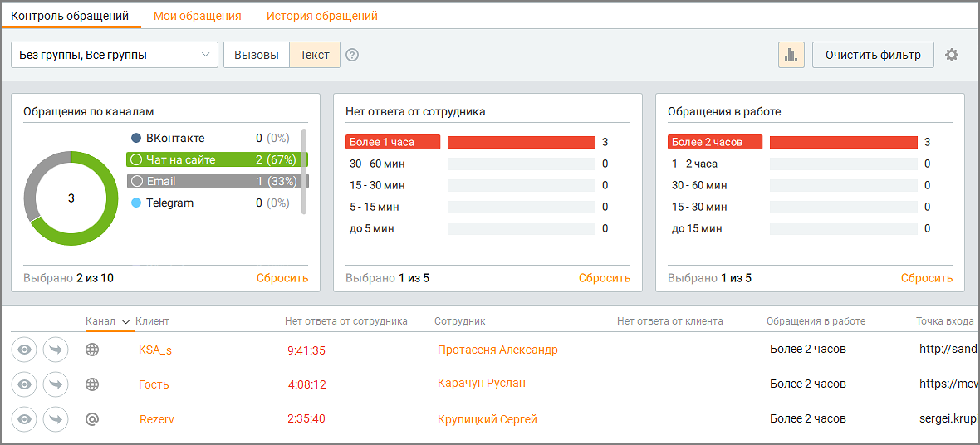Open the chart statistics icon button
The height and width of the screenshot is (445, 980).
(x=791, y=55)
